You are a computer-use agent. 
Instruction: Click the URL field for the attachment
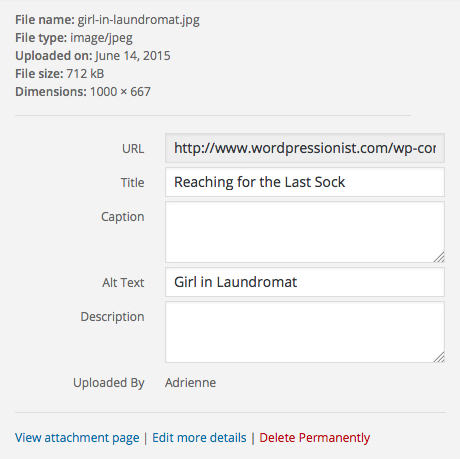coord(305,148)
